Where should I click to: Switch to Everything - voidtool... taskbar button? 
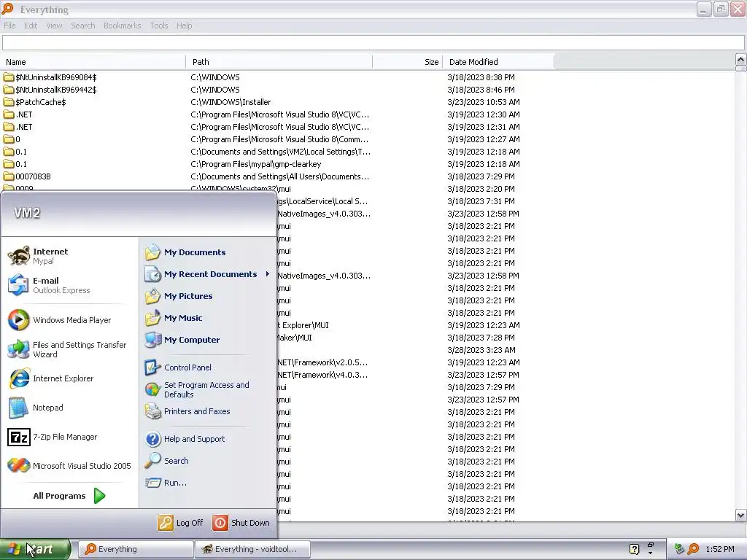click(x=253, y=549)
